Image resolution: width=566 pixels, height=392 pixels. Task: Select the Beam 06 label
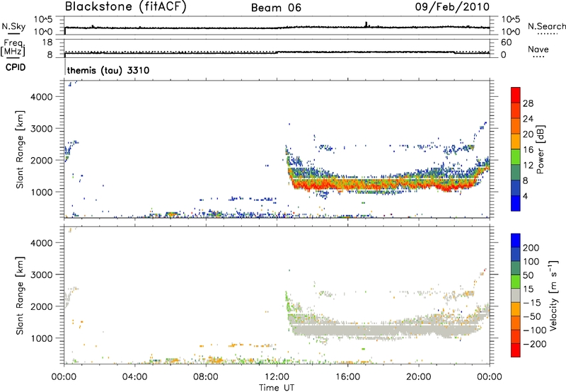click(x=276, y=8)
